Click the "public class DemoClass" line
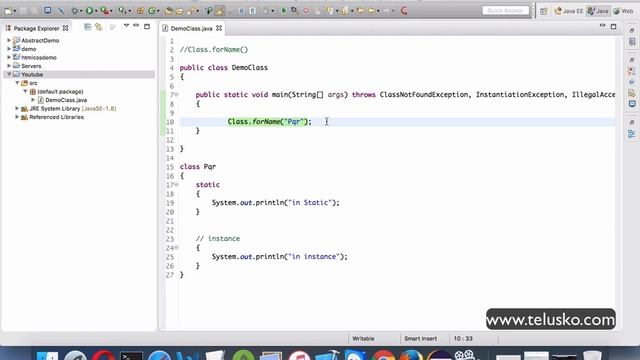Image resolution: width=640 pixels, height=360 pixels. [224, 68]
